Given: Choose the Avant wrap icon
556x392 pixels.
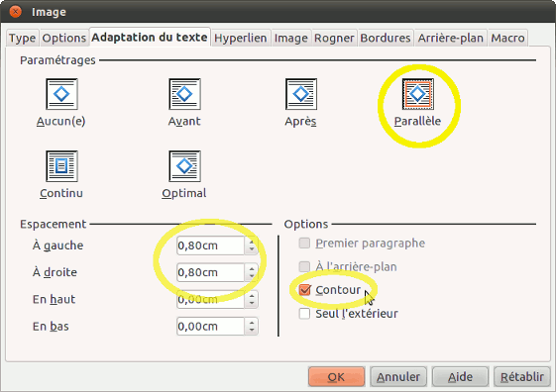Looking at the screenshot, I should [184, 94].
